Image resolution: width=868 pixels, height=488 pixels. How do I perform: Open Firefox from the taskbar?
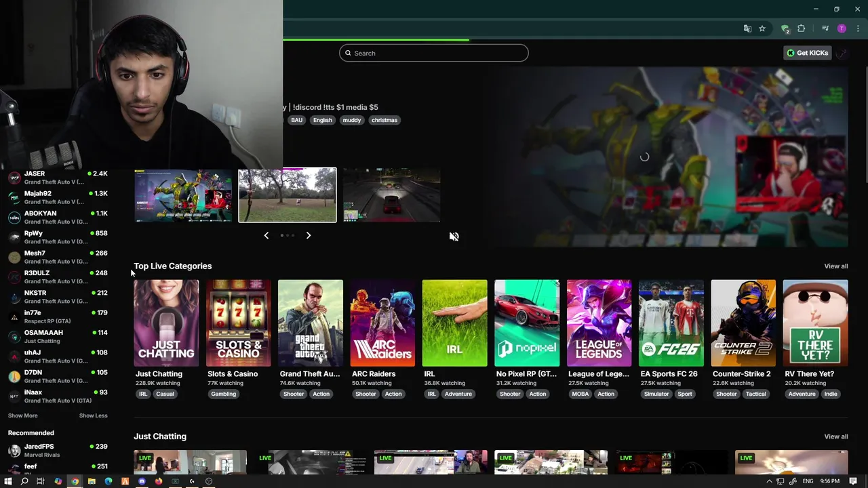[x=159, y=481]
